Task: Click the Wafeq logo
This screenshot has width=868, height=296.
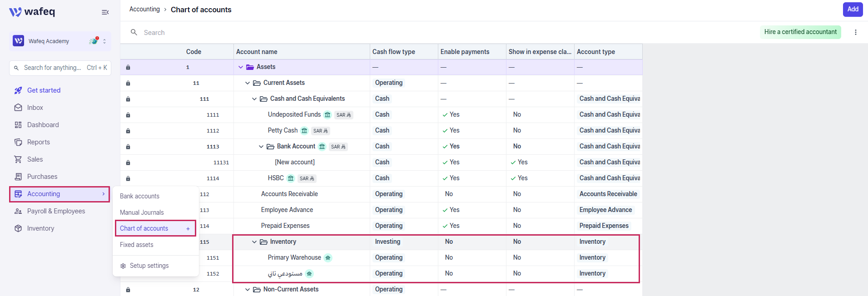Action: point(32,12)
